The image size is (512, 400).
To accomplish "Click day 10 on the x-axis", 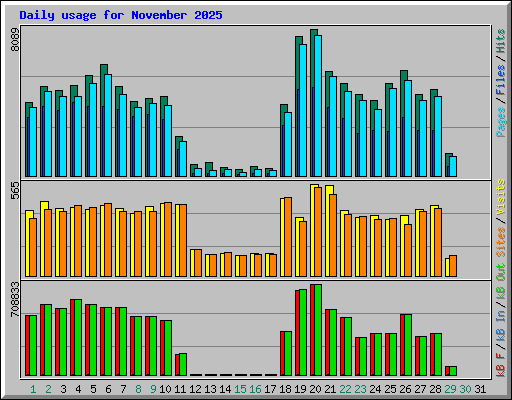I will point(165,389).
